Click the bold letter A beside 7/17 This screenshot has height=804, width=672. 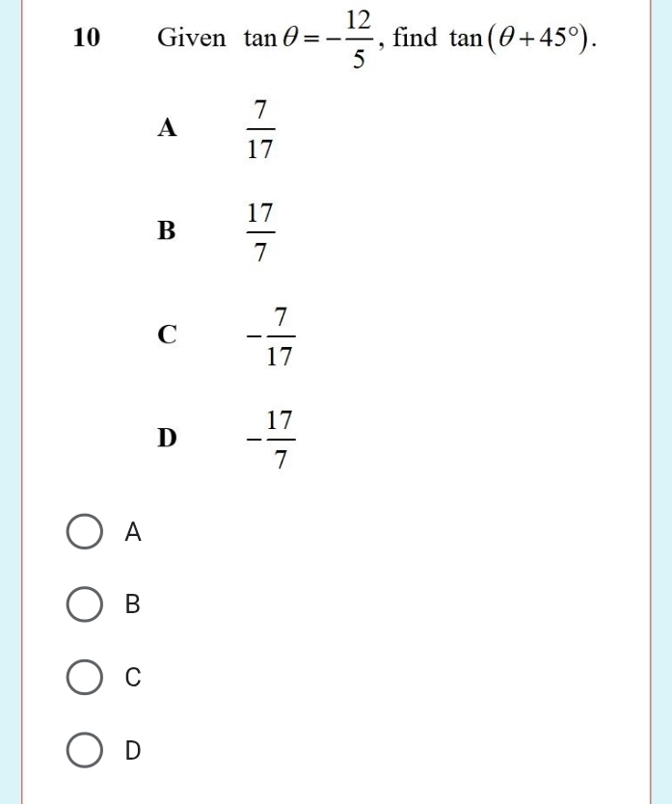(167, 127)
